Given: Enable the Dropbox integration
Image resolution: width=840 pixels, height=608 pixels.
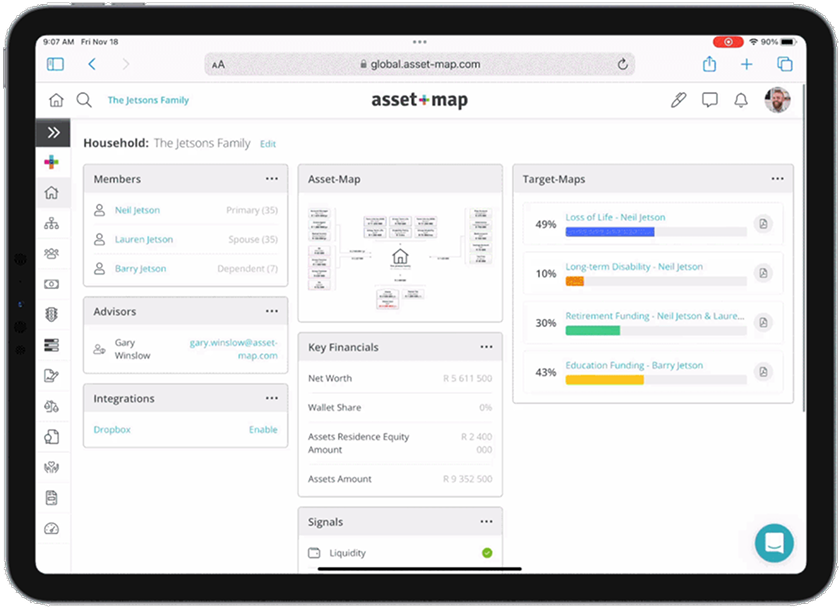Looking at the screenshot, I should tap(263, 430).
